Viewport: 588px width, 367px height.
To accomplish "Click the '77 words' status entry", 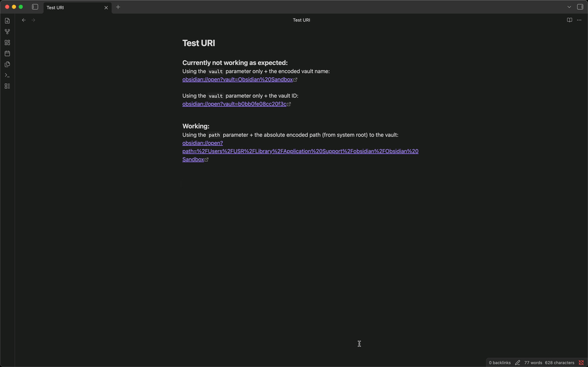I will 533,363.
